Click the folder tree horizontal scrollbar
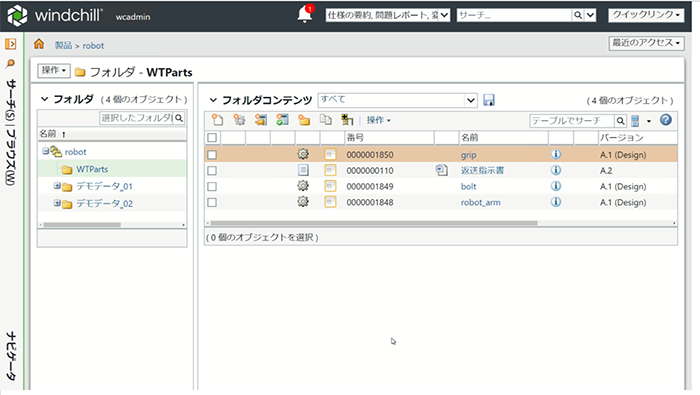The height and width of the screenshot is (395, 700). click(x=82, y=225)
